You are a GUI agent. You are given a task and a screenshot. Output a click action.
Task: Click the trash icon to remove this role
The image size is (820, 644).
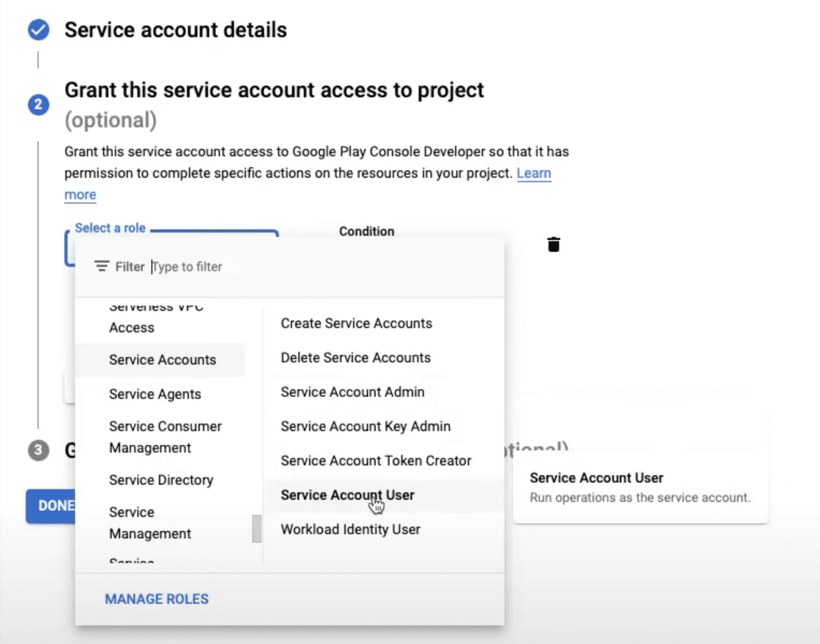555,243
